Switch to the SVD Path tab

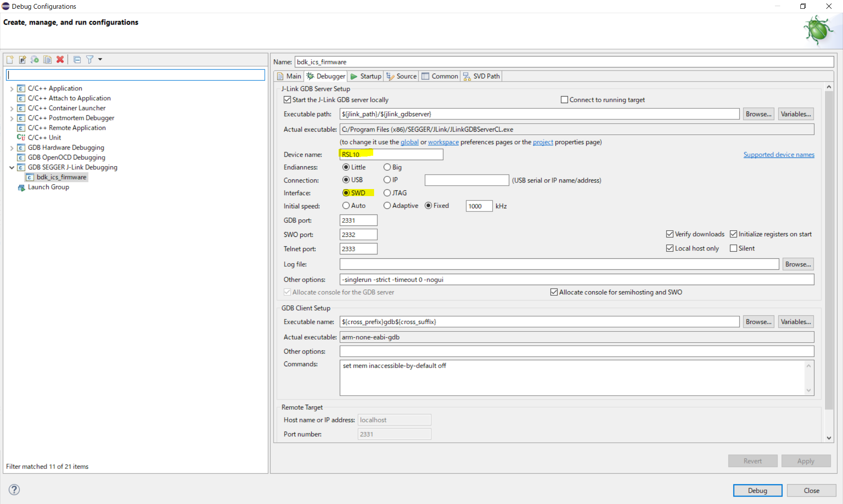point(482,76)
